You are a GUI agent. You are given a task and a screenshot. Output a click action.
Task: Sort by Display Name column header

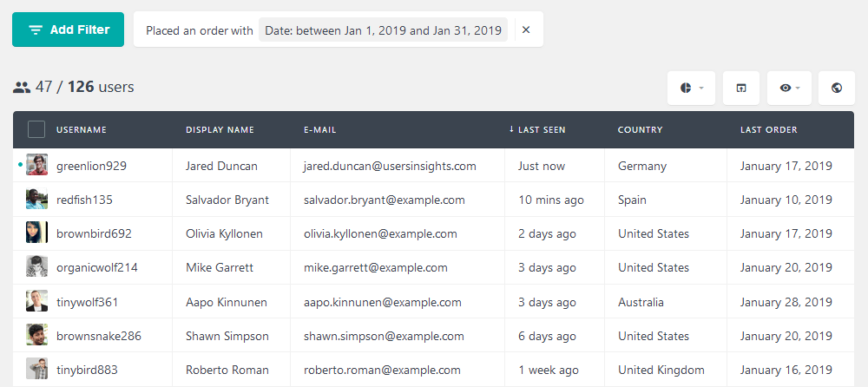coord(220,129)
